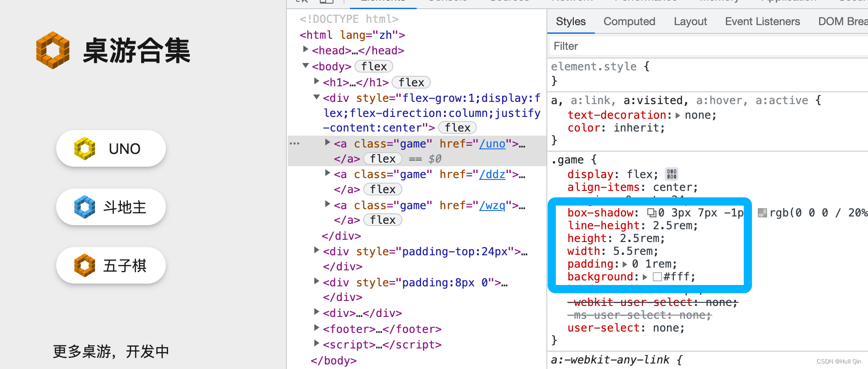Expand the /uno anchor node
The image size is (868, 369).
pos(328,142)
